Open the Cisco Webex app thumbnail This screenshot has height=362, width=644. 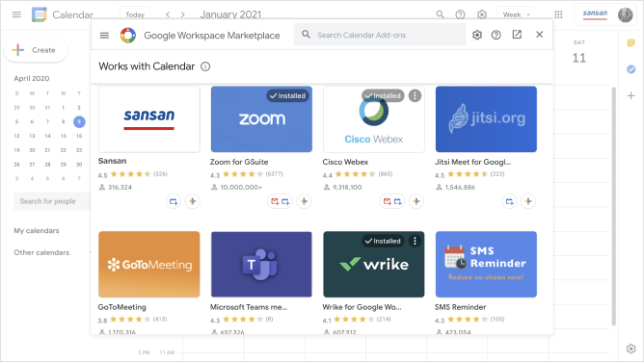[x=374, y=119]
